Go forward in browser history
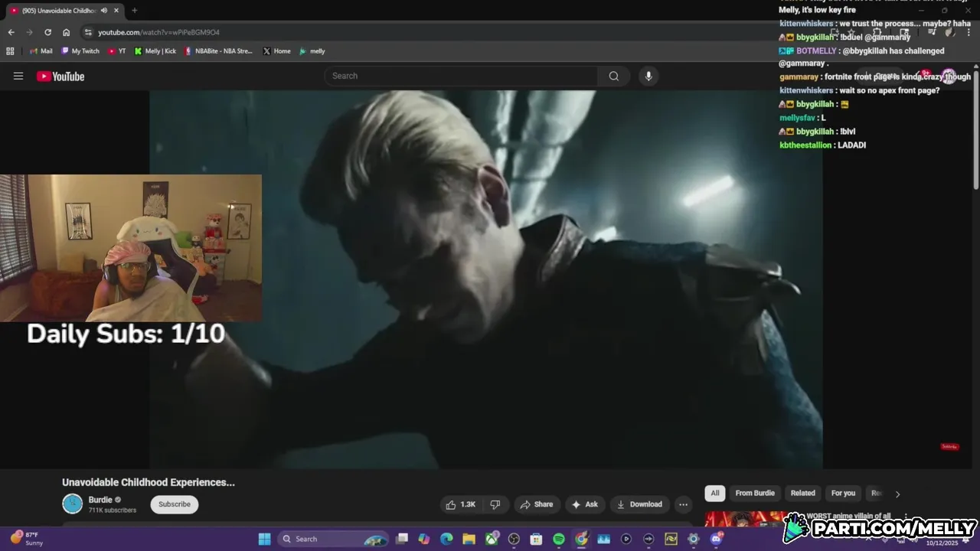 29,32
